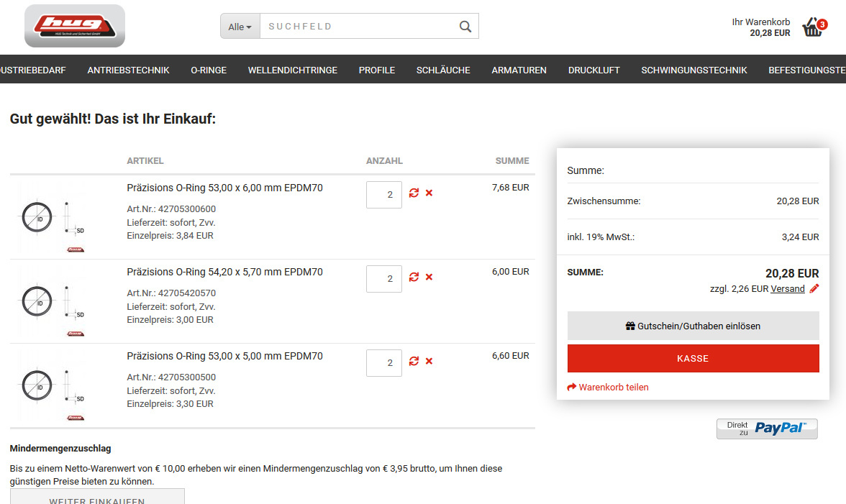Refresh quantity for O-Ring 54,20 x 5,70

414,277
